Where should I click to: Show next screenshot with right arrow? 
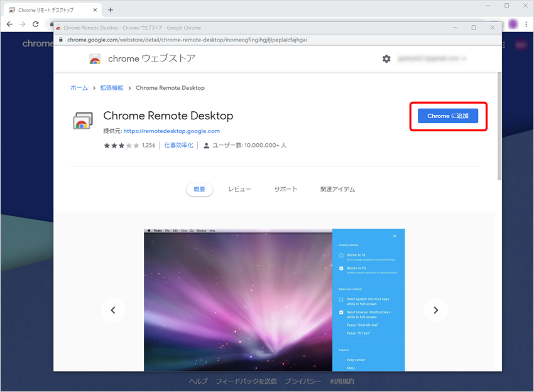(x=435, y=310)
